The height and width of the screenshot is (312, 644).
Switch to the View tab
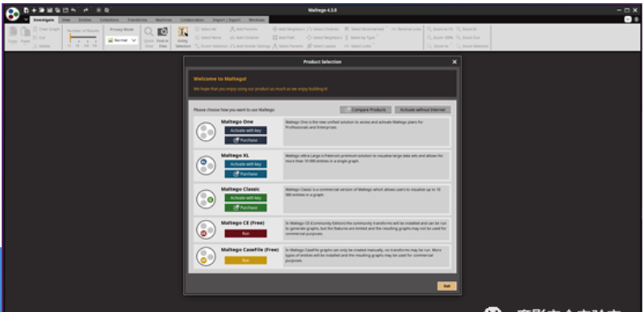(66, 19)
